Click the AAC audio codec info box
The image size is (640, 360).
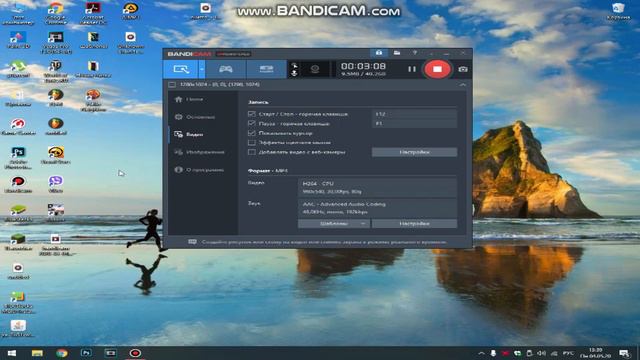click(x=377, y=208)
